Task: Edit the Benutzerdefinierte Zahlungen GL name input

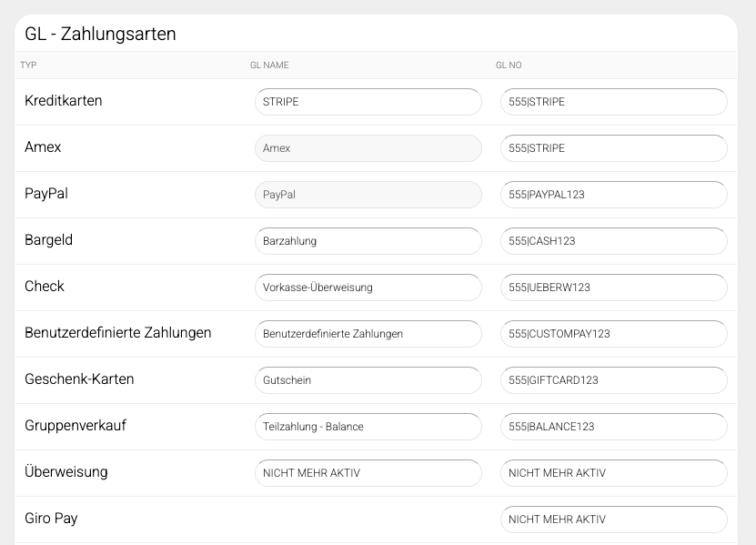Action: pyautogui.click(x=368, y=334)
